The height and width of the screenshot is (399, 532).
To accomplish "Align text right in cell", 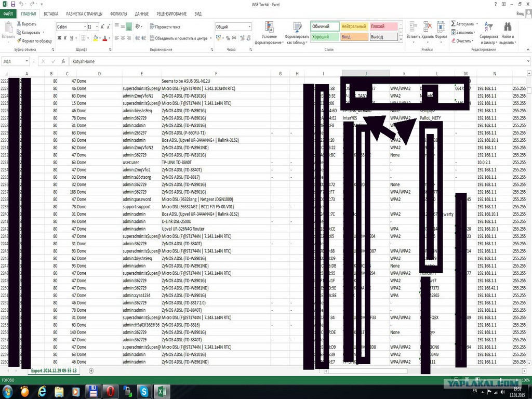I will coord(129,38).
